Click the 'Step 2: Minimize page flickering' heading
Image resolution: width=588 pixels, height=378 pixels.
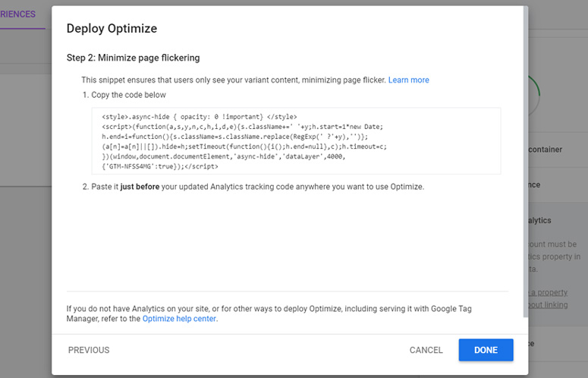pos(133,58)
